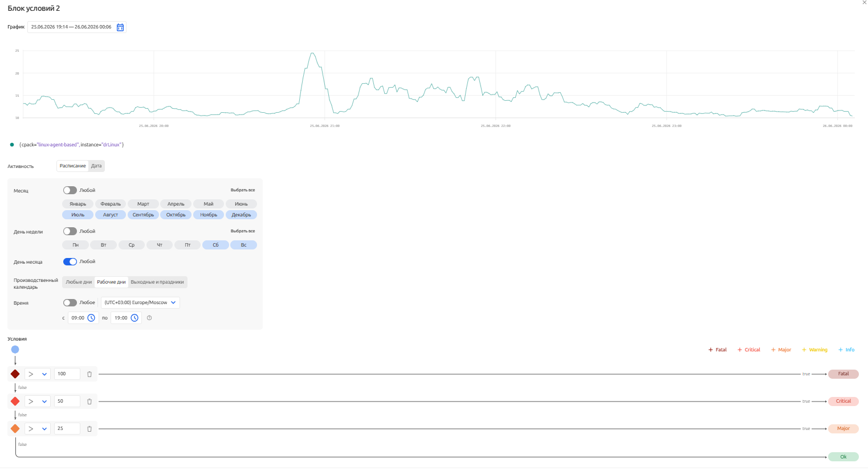Screen dimensions: 868x471
Task: Toggle the Month 'Любой' switch
Action: tap(70, 190)
